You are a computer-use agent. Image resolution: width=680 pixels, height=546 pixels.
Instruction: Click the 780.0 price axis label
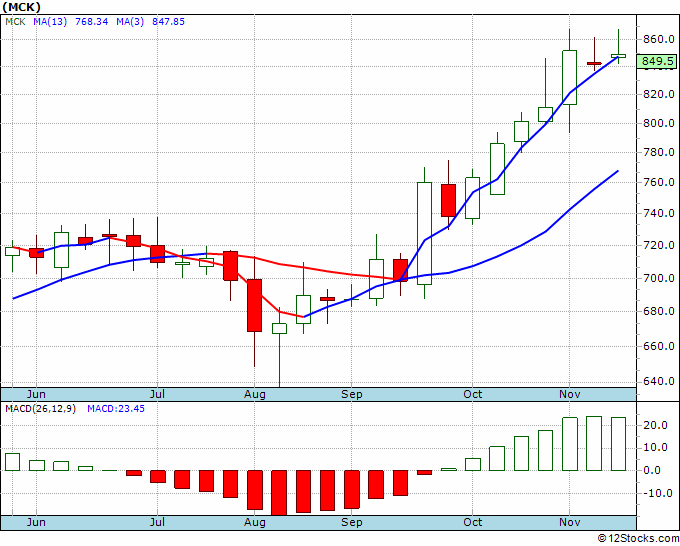click(659, 152)
